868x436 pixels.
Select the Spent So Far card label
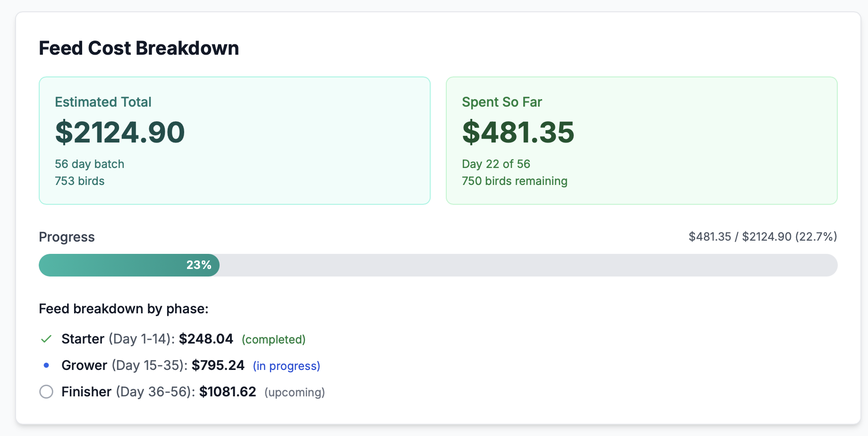tap(502, 102)
